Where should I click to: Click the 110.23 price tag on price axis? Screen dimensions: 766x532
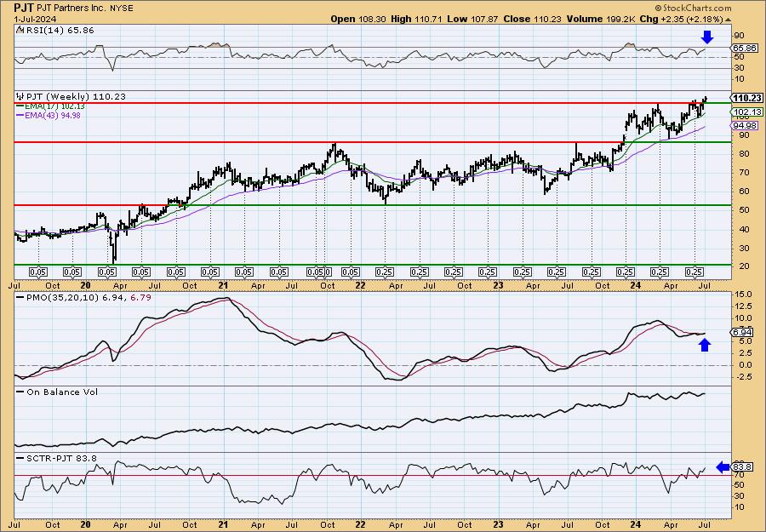(747, 98)
